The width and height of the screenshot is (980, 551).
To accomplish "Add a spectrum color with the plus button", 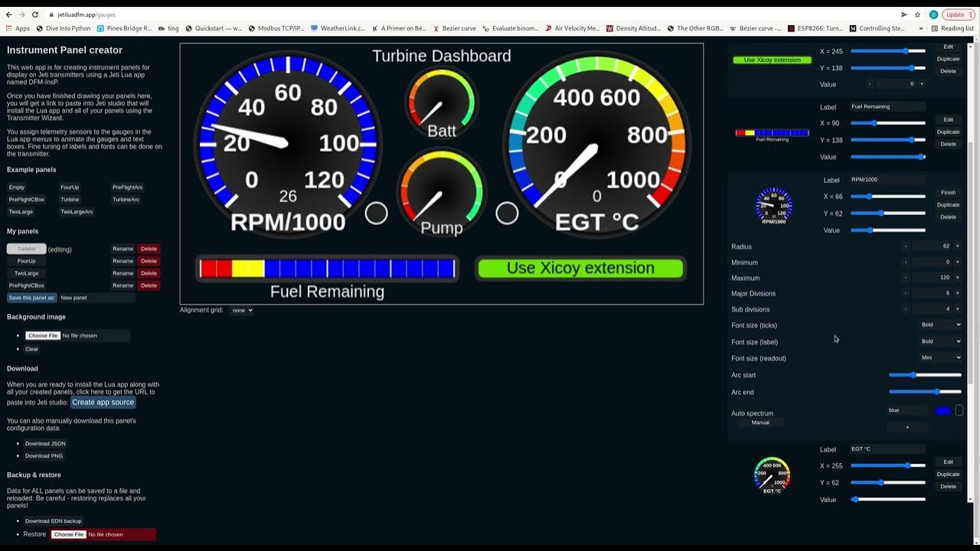I will [907, 427].
